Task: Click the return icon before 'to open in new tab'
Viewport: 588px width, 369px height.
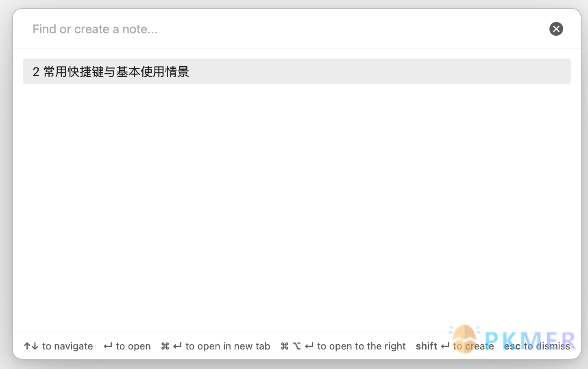Action: point(177,346)
